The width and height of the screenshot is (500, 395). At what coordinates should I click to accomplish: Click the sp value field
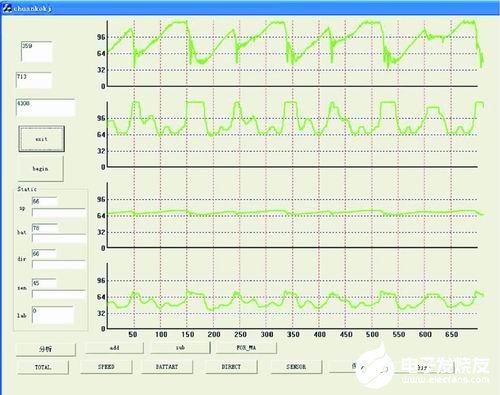click(x=45, y=201)
